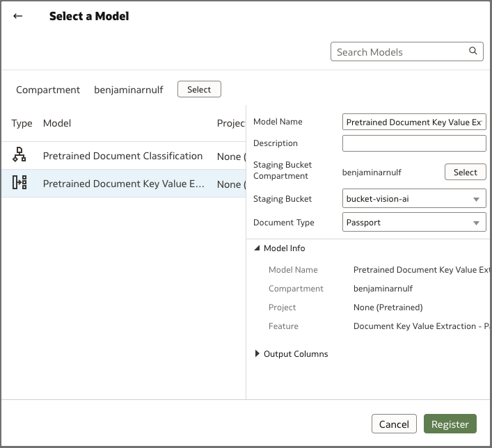Click the Model Name input field
Viewport: 492px width, 448px height.
[x=414, y=122]
